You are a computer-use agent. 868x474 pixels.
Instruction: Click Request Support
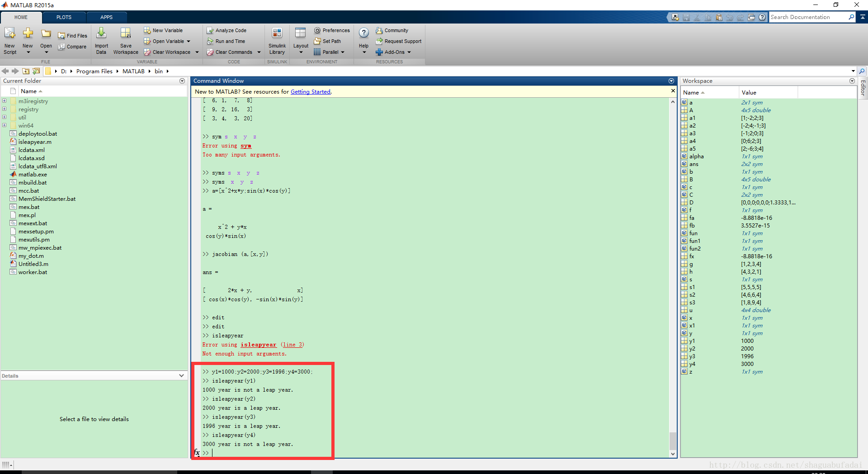(x=399, y=41)
